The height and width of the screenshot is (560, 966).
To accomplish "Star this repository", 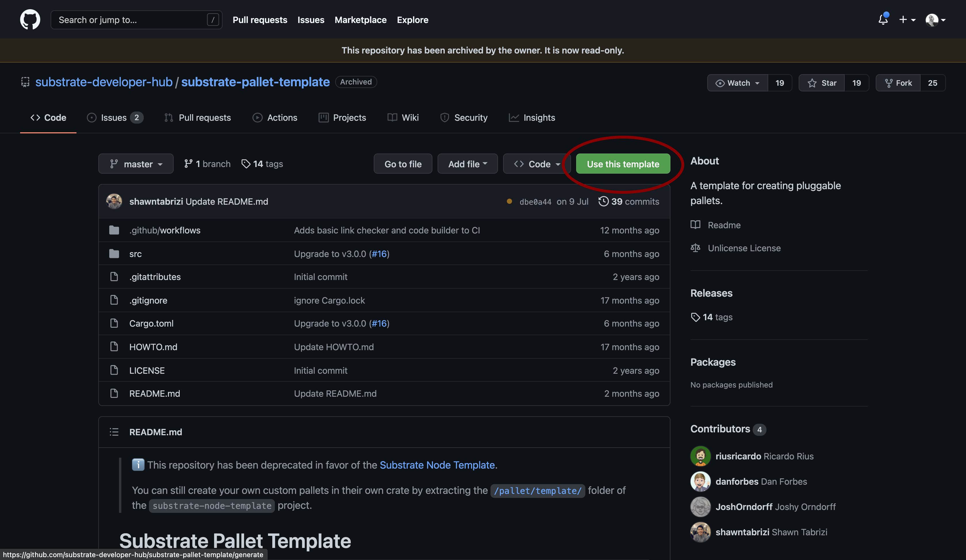I will click(x=821, y=83).
